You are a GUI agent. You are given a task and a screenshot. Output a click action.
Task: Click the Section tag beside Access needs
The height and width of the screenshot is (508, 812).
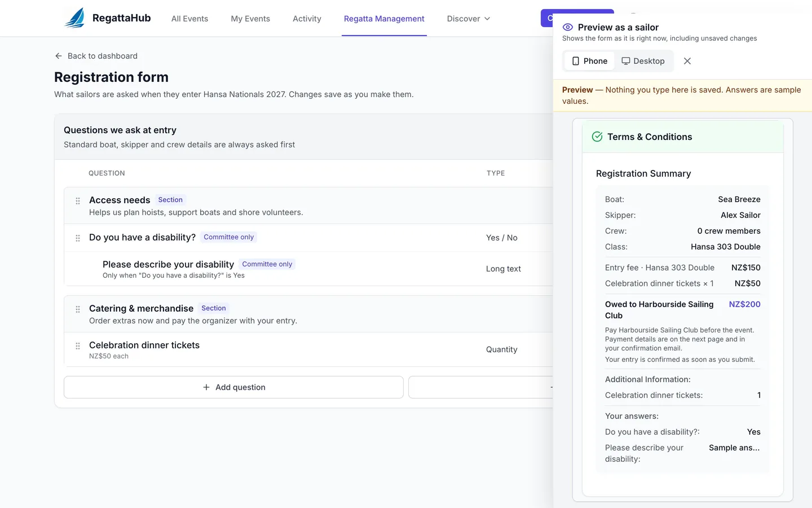coord(170,200)
